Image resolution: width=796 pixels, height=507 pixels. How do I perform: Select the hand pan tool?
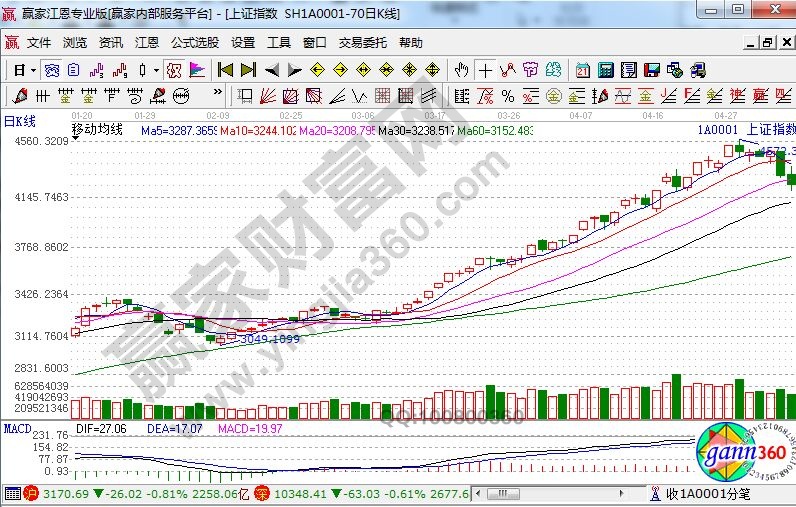coord(461,70)
